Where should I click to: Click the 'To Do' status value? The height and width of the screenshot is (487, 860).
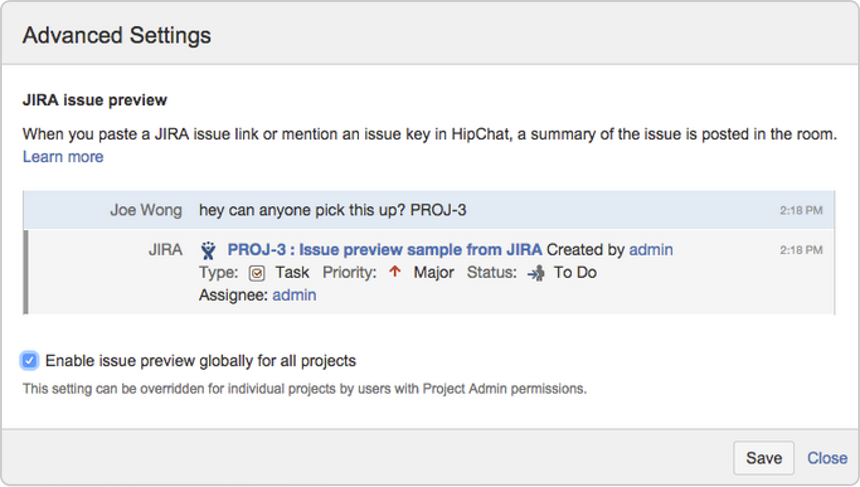click(575, 273)
